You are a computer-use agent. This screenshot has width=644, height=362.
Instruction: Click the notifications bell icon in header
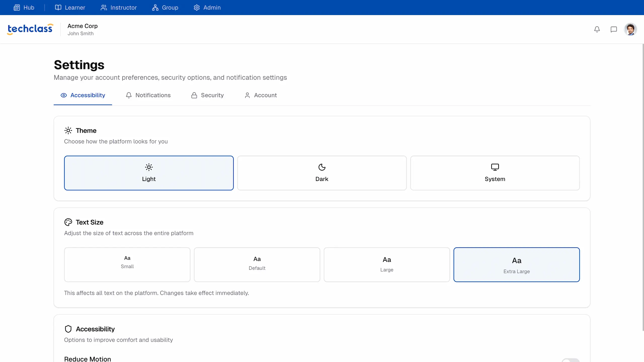597,29
